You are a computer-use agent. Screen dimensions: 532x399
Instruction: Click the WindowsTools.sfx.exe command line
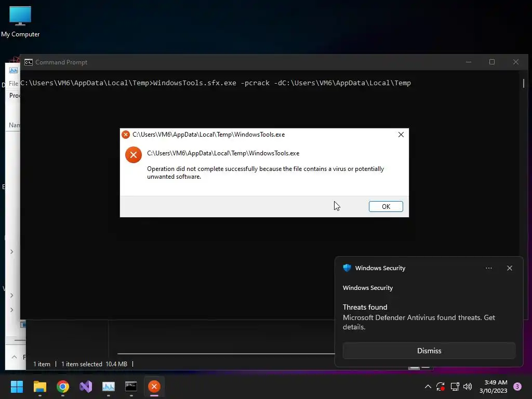point(216,83)
